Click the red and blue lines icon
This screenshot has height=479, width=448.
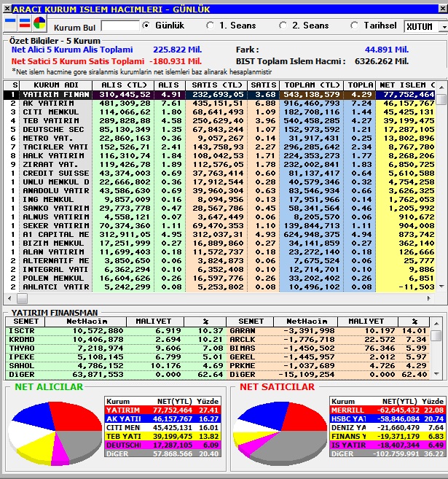tap(25, 23)
